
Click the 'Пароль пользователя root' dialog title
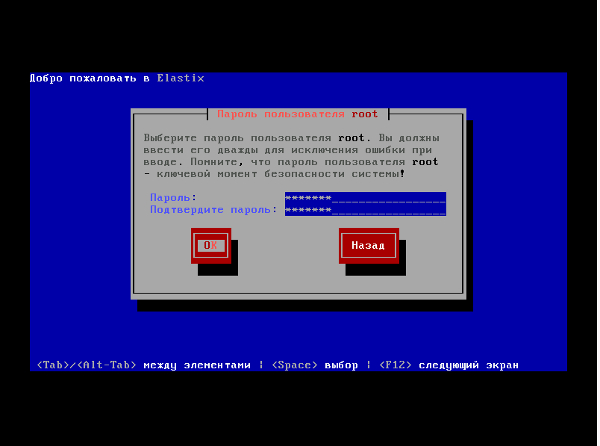point(298,114)
